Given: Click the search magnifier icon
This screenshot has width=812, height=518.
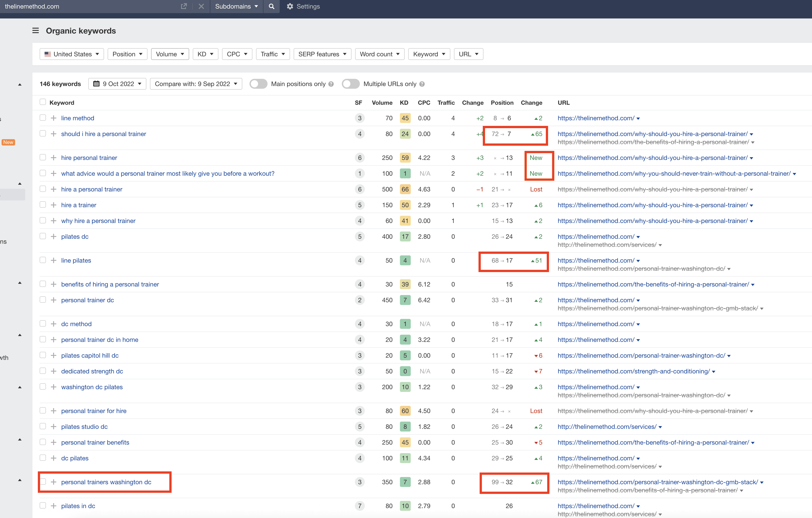Looking at the screenshot, I should pyautogui.click(x=271, y=6).
